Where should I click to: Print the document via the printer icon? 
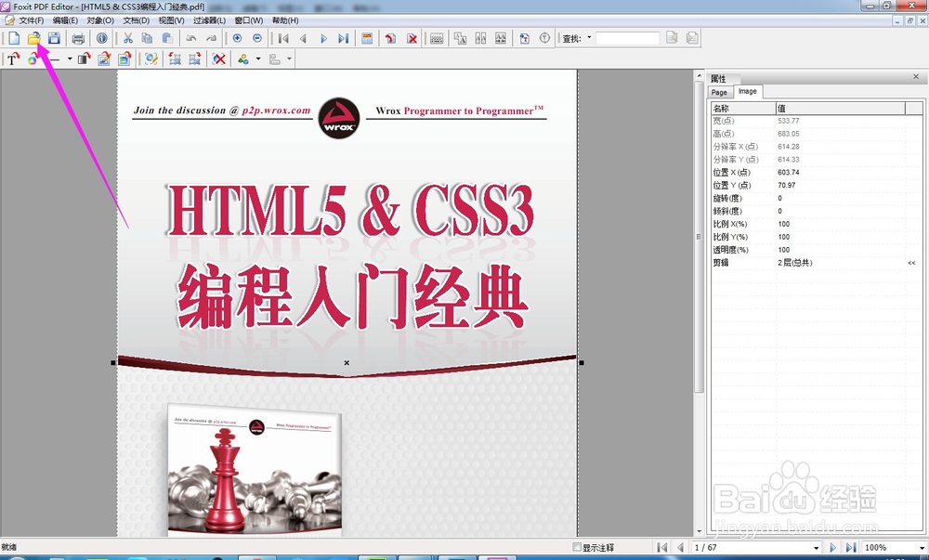pos(78,38)
